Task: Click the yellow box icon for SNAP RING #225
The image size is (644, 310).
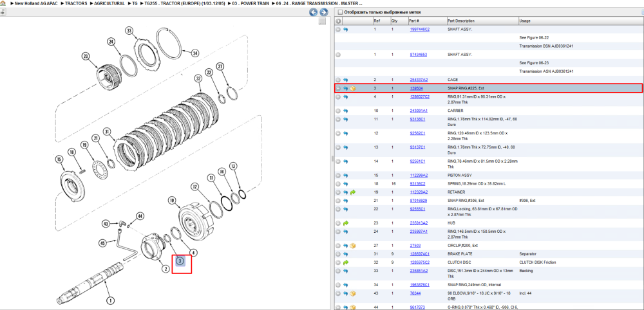Action: 353,88
